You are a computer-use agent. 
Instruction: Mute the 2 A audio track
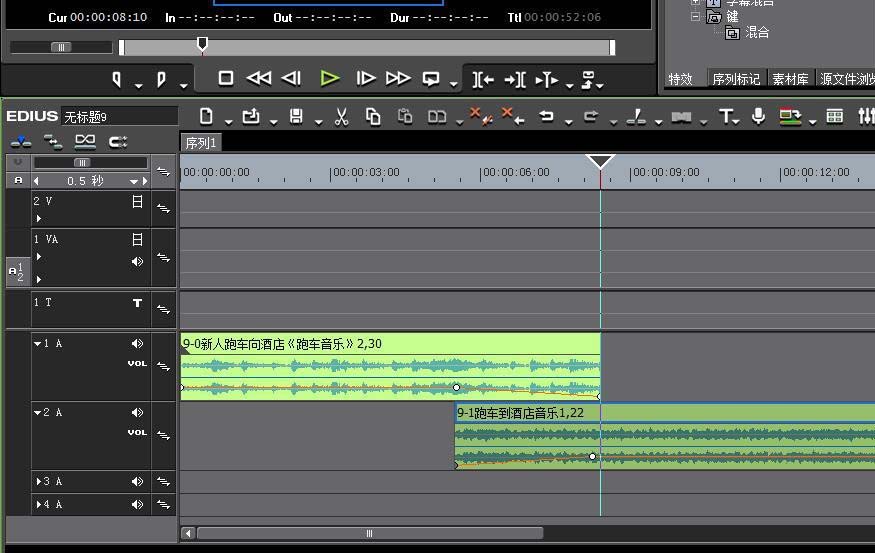click(137, 413)
